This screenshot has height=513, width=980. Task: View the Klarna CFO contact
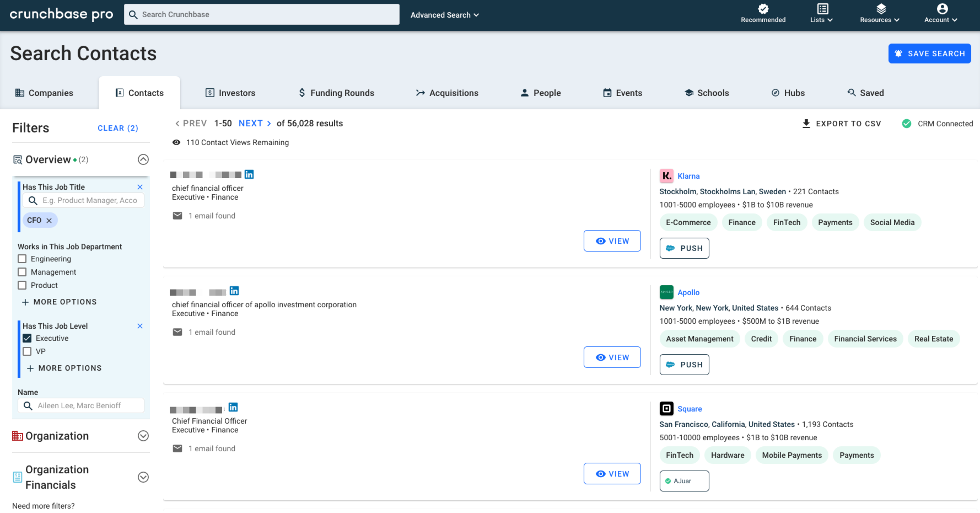coord(612,241)
